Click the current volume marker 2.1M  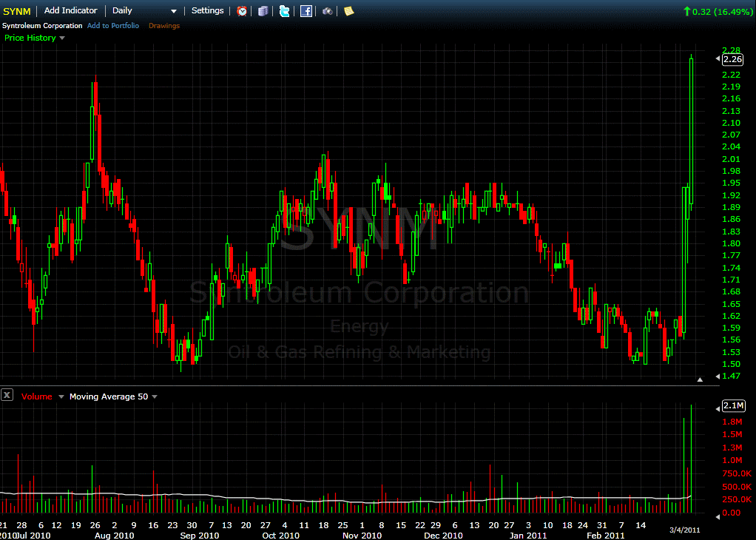[733, 405]
